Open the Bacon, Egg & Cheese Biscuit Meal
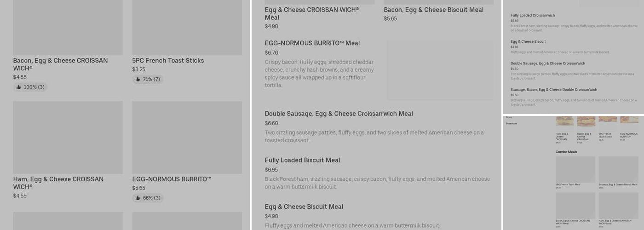The height and width of the screenshot is (230, 644). coord(433,10)
